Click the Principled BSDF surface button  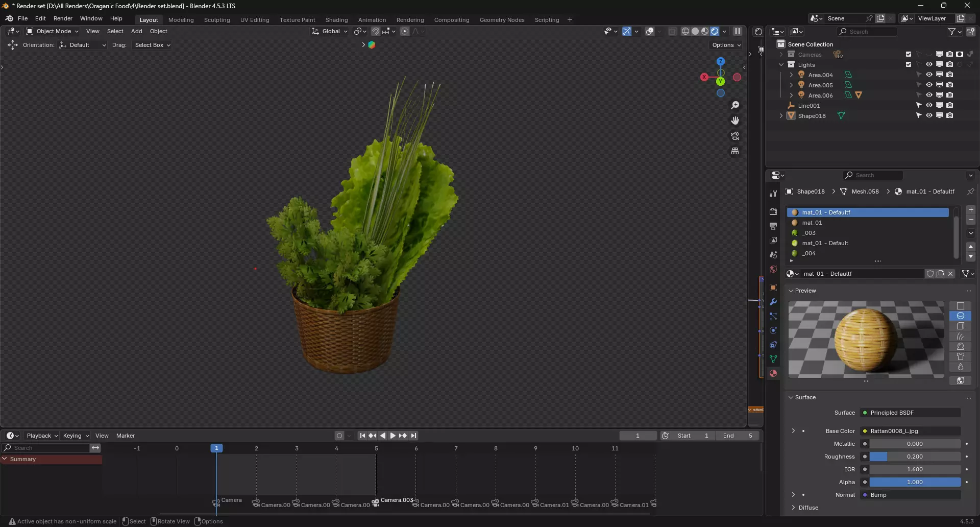pos(911,413)
